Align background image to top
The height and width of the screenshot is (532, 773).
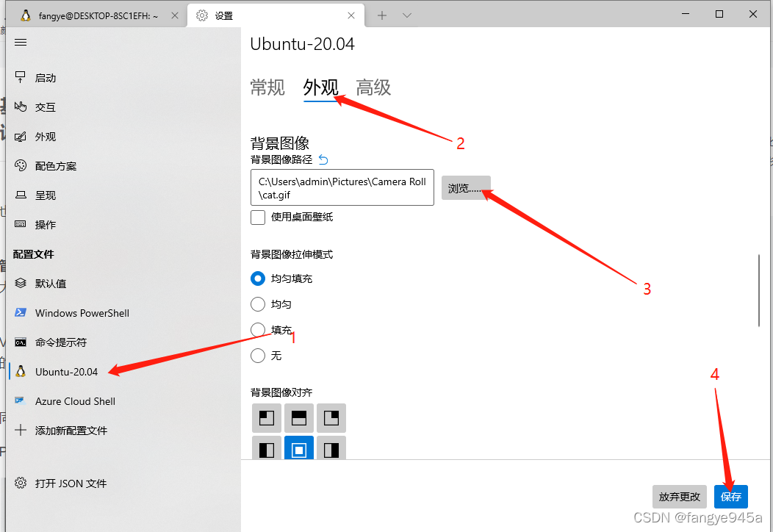299,418
